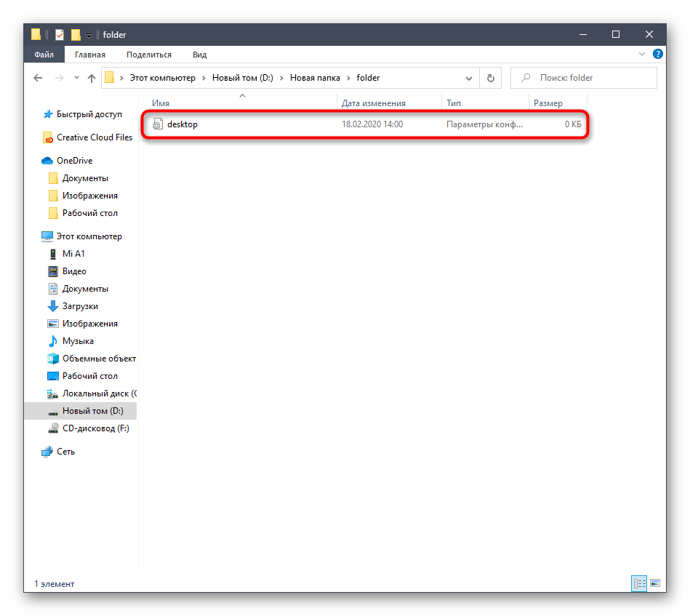The height and width of the screenshot is (616, 690).
Task: Open recent locations dropdown arrow
Action: coord(76,78)
